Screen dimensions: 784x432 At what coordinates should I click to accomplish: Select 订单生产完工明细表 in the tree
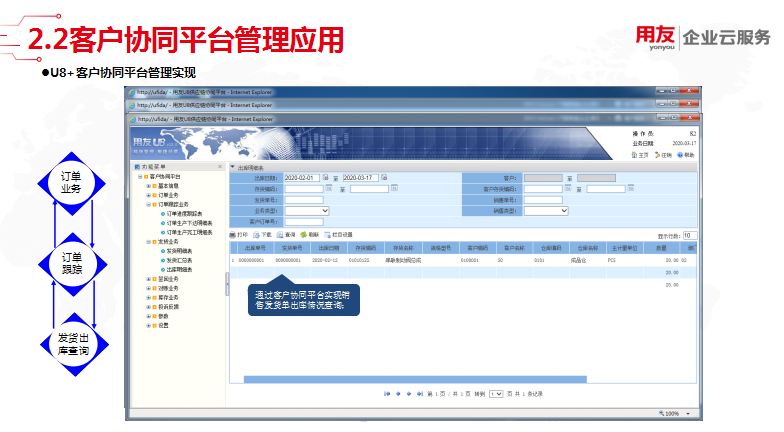(x=189, y=232)
